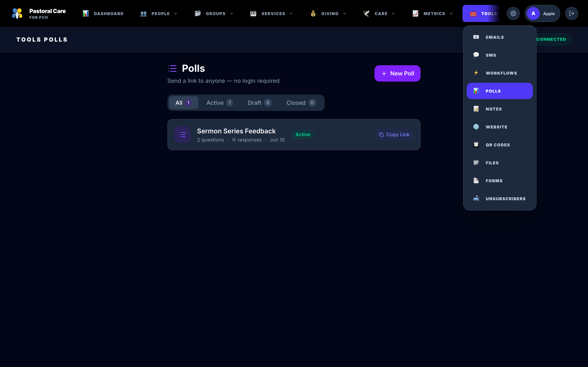Expand the People dropdown chevron
Image resolution: width=588 pixels, height=367 pixels.
[x=176, y=14]
